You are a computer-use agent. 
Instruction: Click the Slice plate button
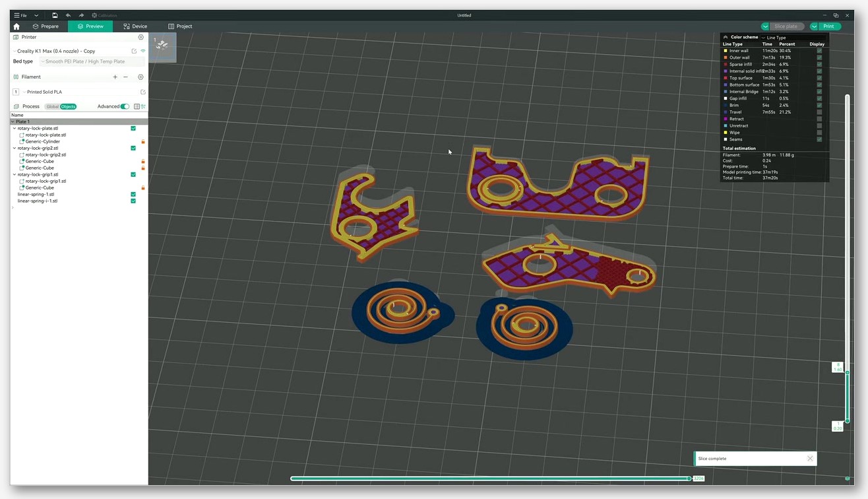pyautogui.click(x=786, y=26)
